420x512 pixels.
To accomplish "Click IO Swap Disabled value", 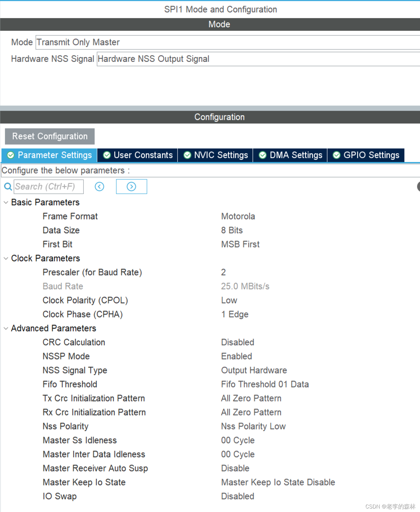I will [x=238, y=496].
